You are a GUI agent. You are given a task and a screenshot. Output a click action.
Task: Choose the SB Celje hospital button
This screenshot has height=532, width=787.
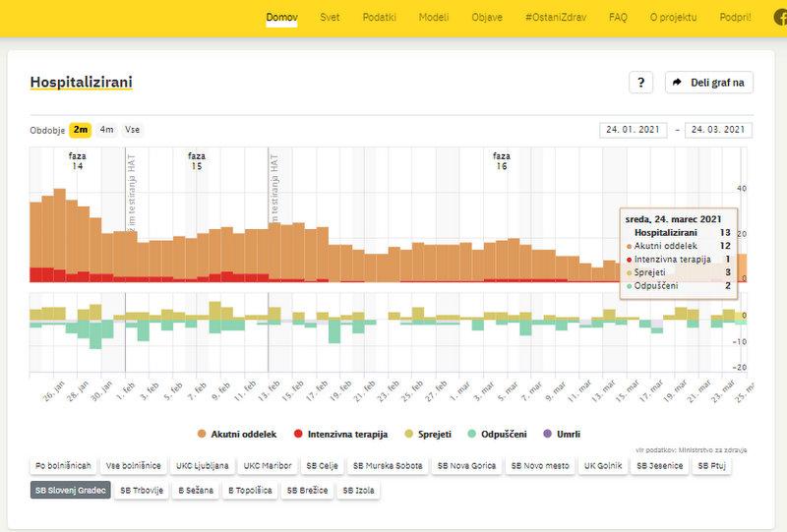(322, 465)
